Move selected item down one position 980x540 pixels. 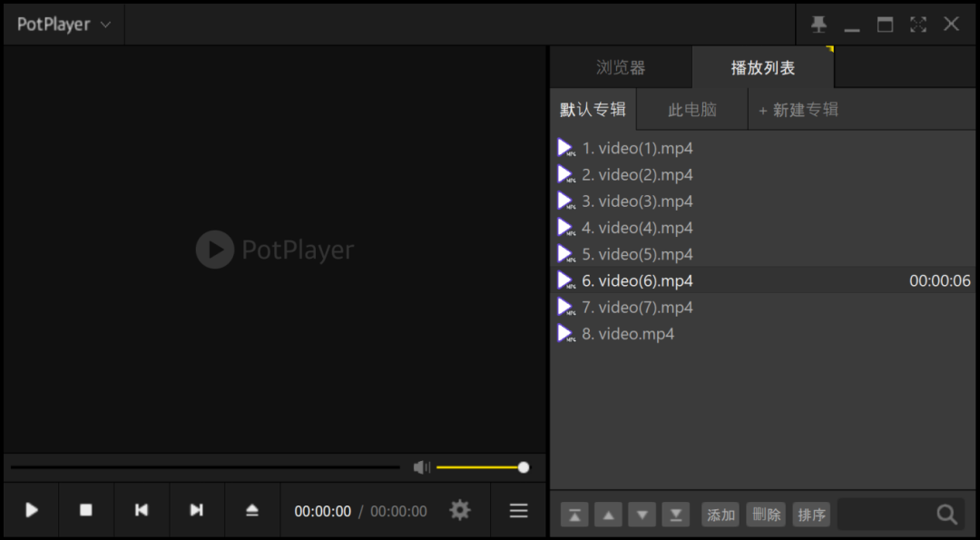pyautogui.click(x=642, y=515)
